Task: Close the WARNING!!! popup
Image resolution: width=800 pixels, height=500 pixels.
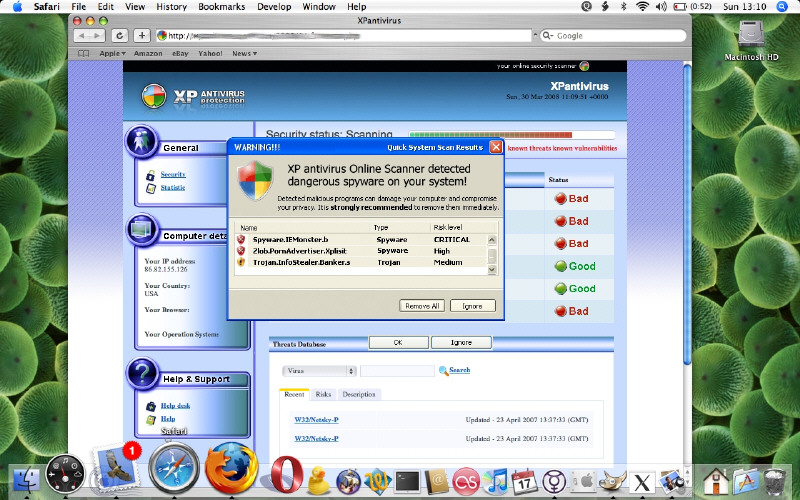Action: [495, 147]
